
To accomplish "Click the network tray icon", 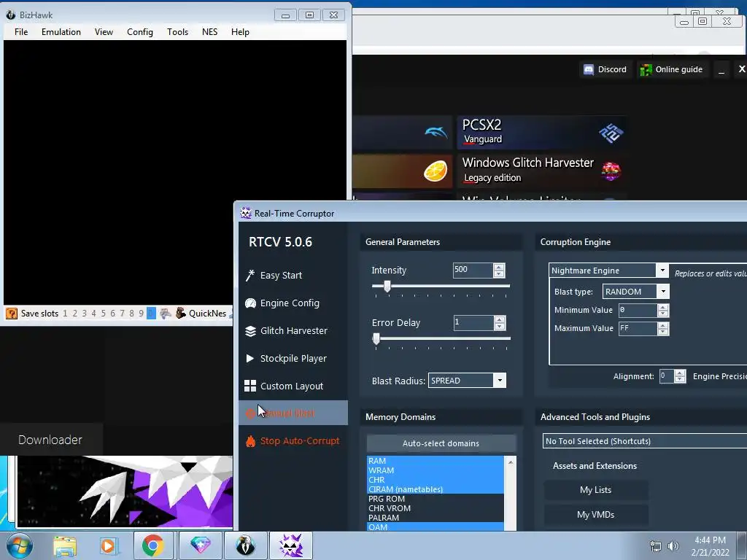I will [x=656, y=546].
